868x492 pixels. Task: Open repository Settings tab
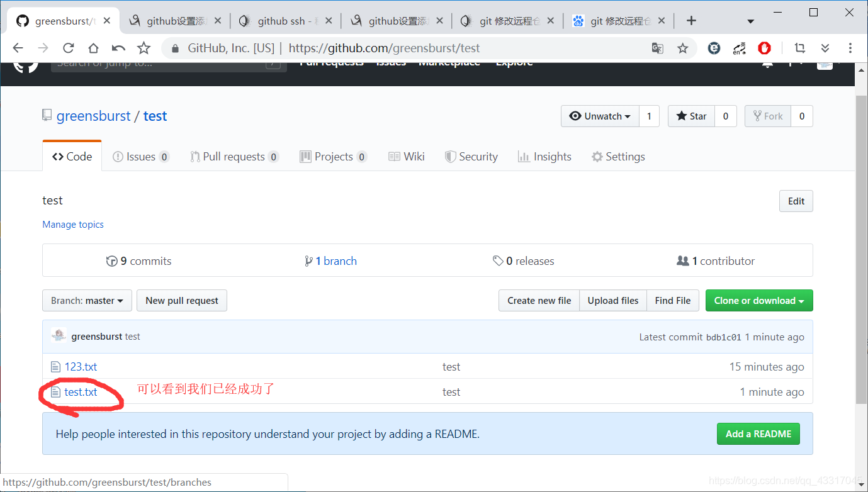[x=618, y=157]
